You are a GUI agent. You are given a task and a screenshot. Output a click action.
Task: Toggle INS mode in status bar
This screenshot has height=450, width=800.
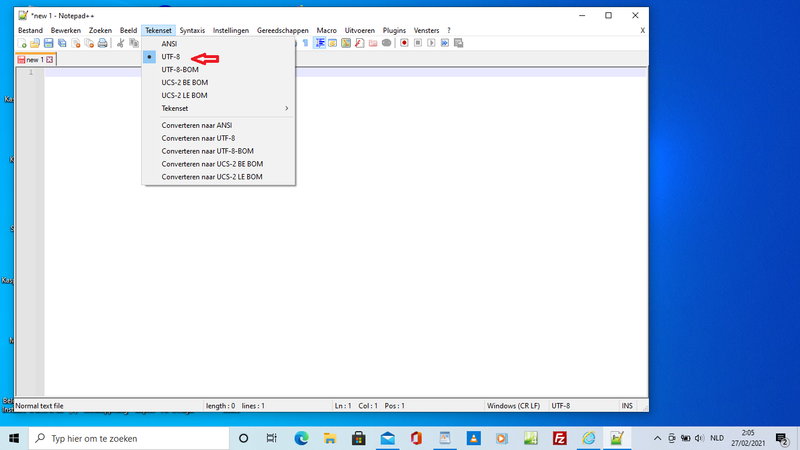[627, 406]
